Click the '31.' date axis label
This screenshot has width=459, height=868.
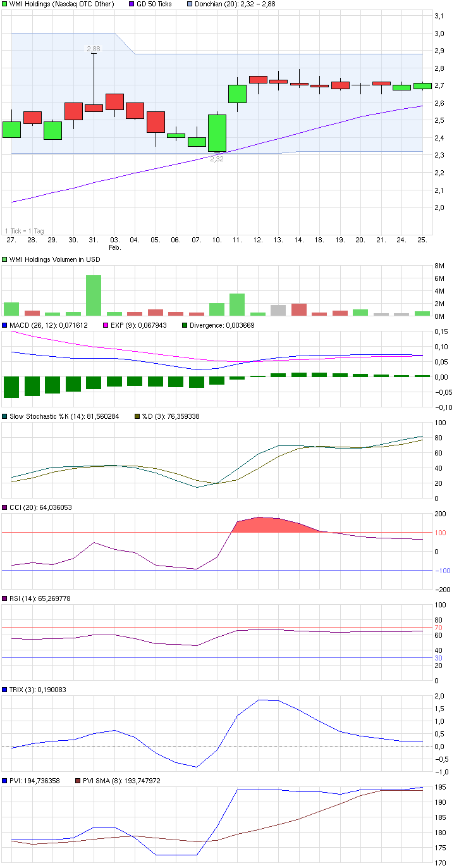point(94,240)
